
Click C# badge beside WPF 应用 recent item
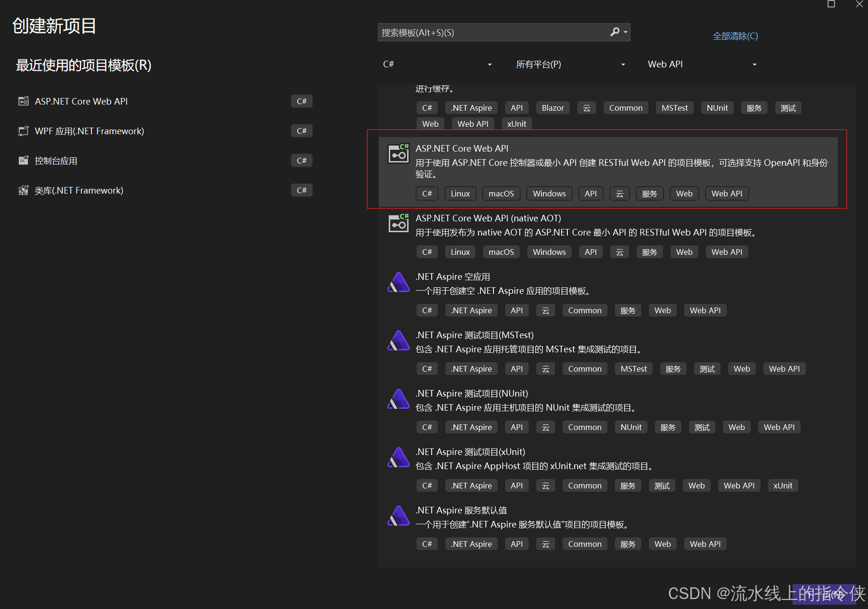point(302,131)
